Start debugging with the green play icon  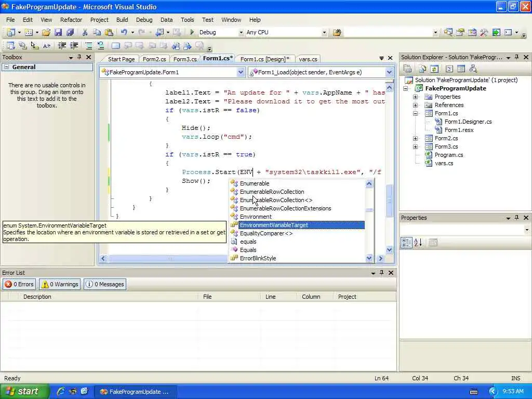click(192, 32)
